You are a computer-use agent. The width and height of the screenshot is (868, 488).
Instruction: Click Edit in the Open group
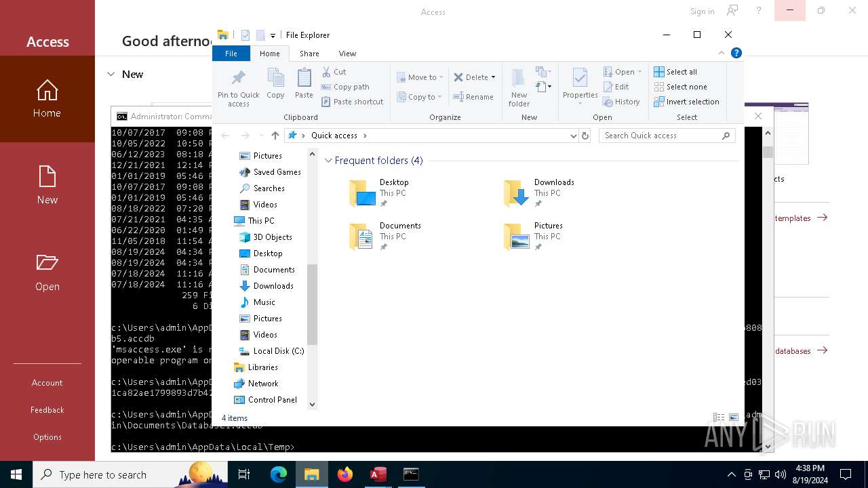click(616, 87)
